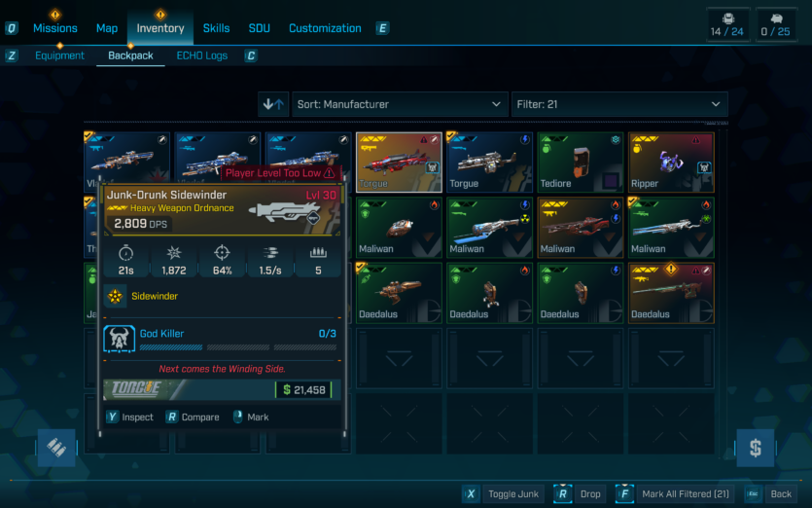Select the Ripper item card
Screen dimensions: 812x508
(671, 163)
